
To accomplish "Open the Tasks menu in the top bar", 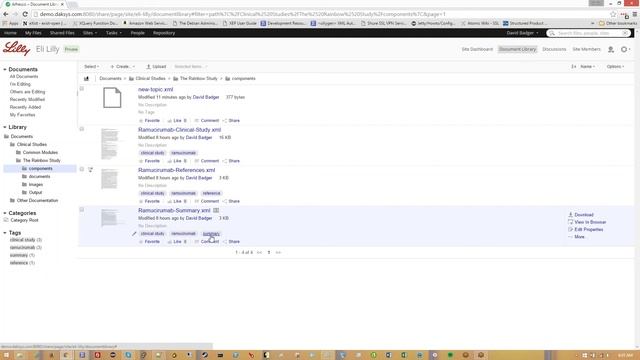I will (x=113, y=33).
